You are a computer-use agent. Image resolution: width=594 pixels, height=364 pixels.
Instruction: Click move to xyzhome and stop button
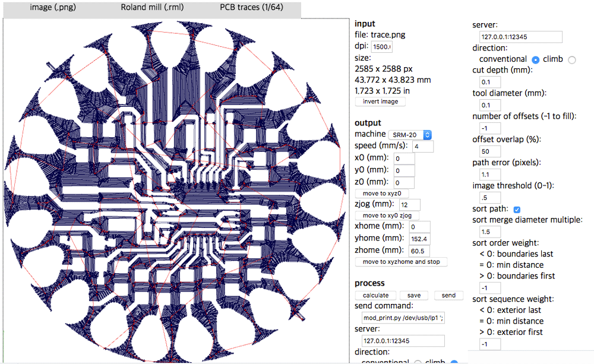401,262
